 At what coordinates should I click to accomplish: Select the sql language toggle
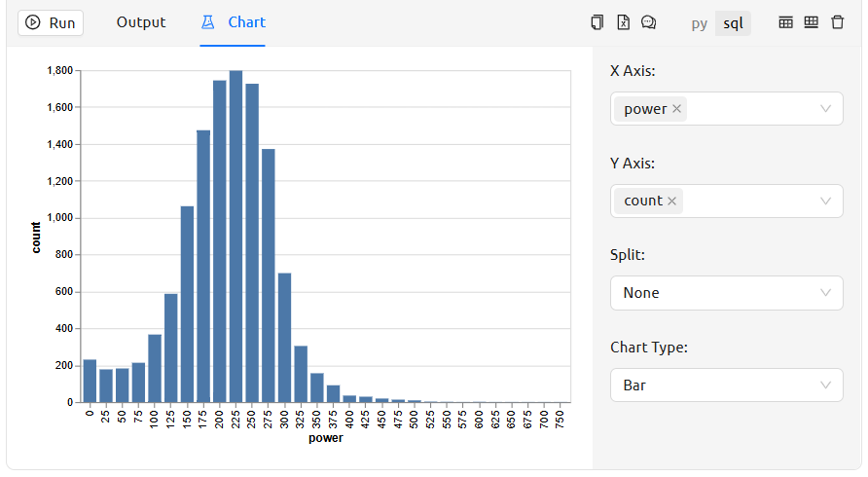coord(733,23)
